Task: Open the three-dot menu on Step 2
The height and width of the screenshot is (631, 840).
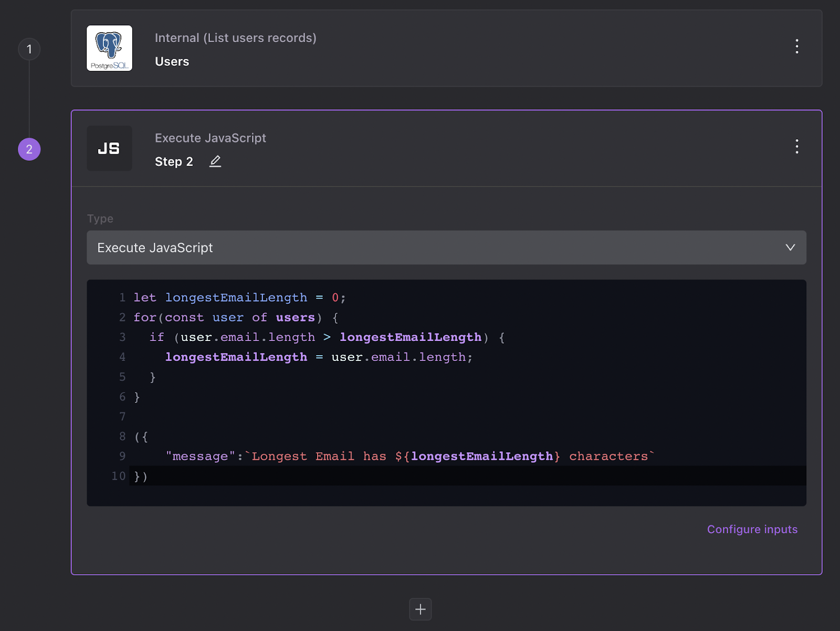Action: [x=796, y=147]
